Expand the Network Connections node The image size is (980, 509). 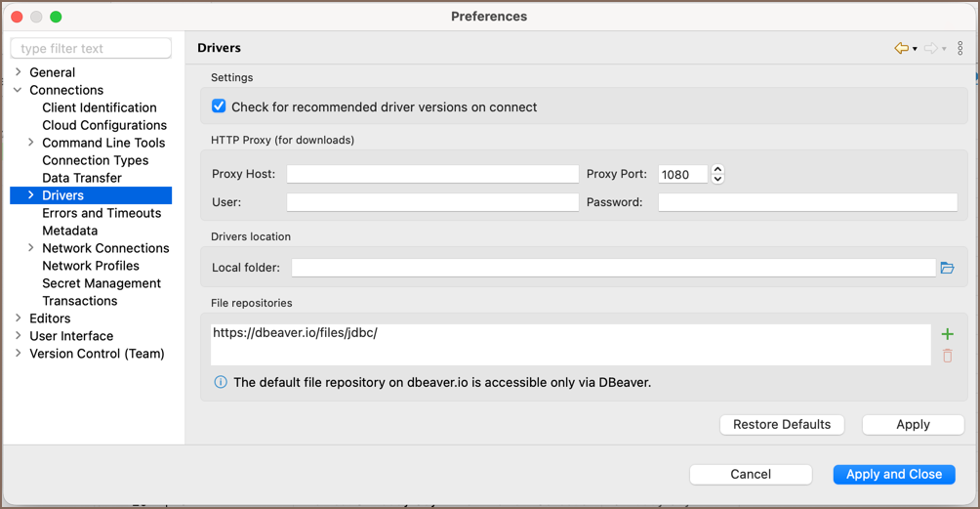(x=31, y=248)
